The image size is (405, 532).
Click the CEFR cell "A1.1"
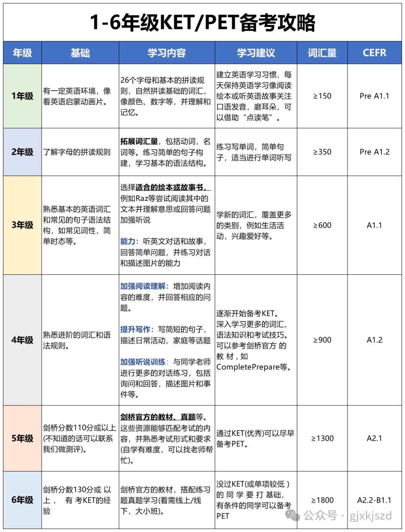pyautogui.click(x=375, y=225)
